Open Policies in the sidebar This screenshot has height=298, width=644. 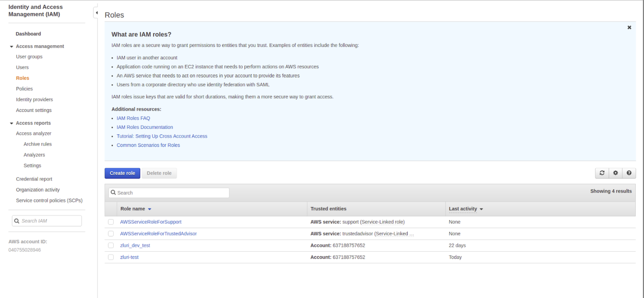(24, 89)
